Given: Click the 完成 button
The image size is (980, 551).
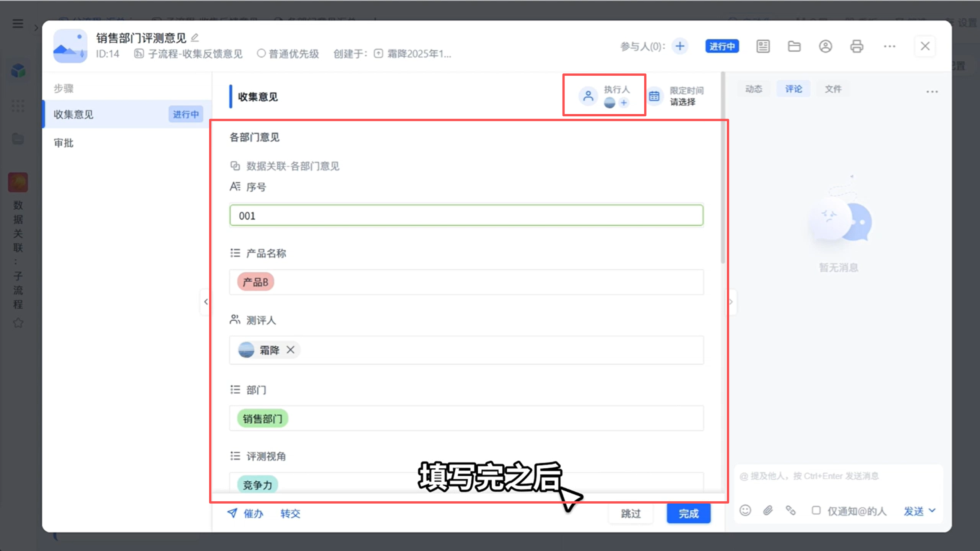Looking at the screenshot, I should click(x=688, y=513).
